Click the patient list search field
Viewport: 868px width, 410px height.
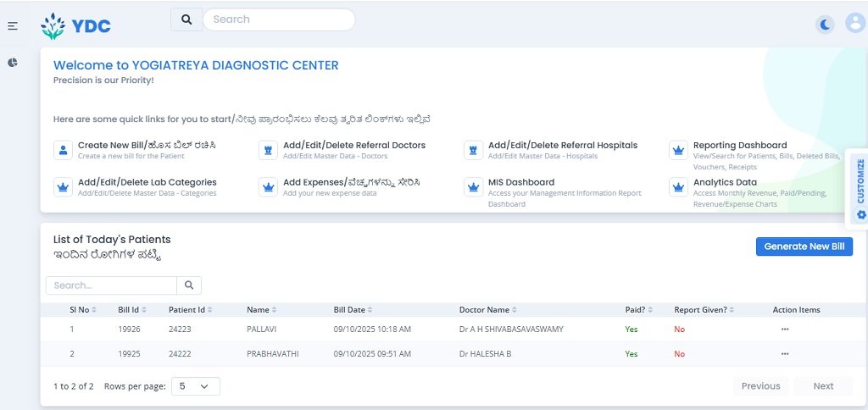(111, 285)
